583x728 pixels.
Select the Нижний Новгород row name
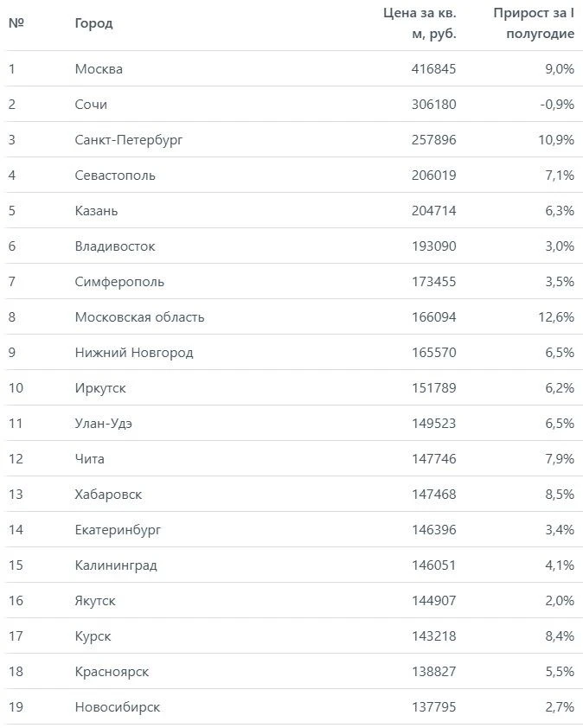[x=134, y=353]
